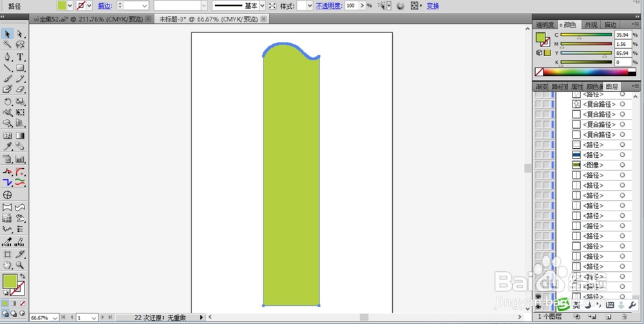Open the 基本 brush definition dropdown
This screenshot has width=644, height=324.
pyautogui.click(x=262, y=6)
